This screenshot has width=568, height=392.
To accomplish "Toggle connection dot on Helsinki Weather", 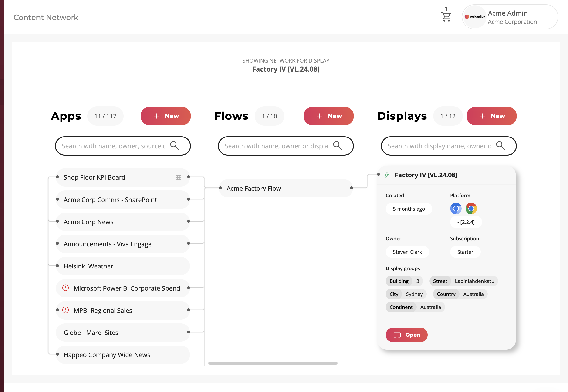I will [x=57, y=266].
